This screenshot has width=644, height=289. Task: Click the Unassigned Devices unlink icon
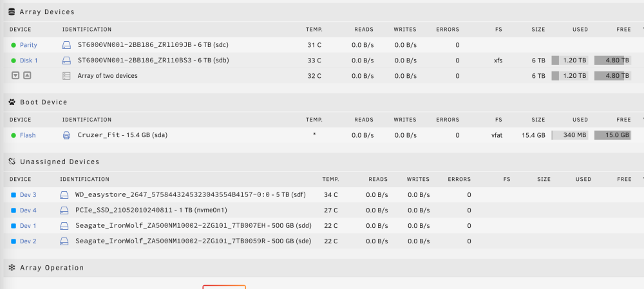pos(12,162)
